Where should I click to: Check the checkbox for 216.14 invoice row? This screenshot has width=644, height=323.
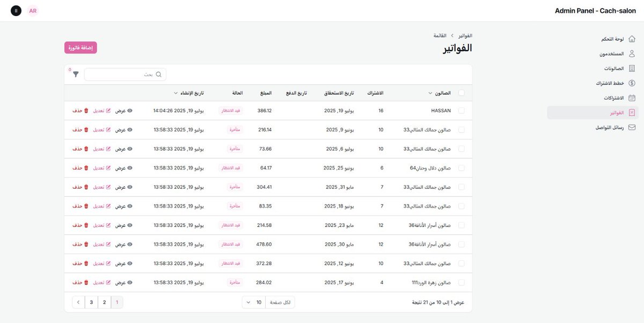point(462,130)
